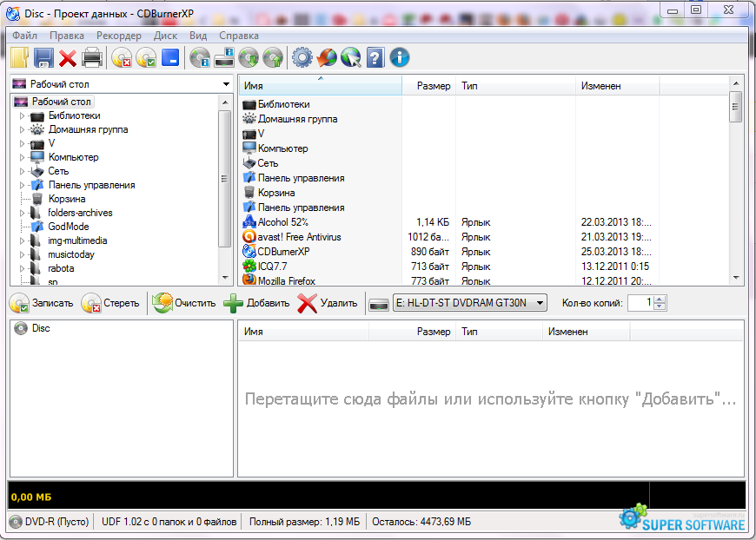This screenshot has height=540, width=756.
Task: Click disc info toolbar icon
Action: tap(200, 57)
